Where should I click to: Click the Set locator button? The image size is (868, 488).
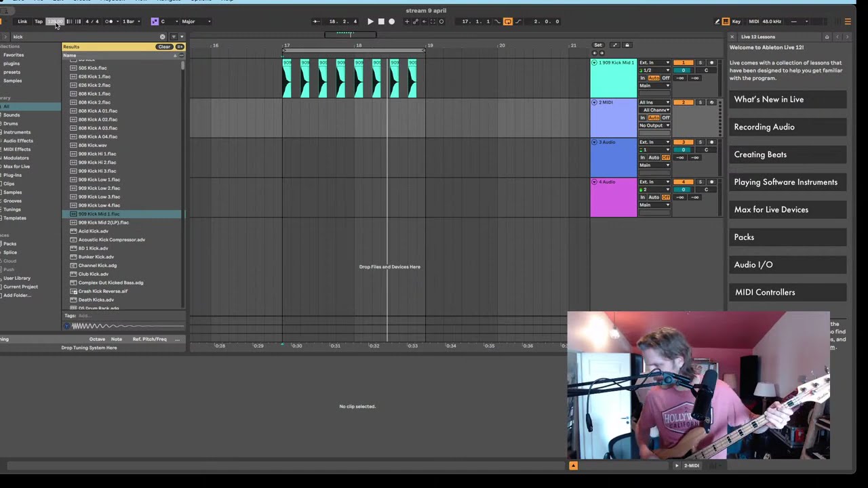coord(598,45)
